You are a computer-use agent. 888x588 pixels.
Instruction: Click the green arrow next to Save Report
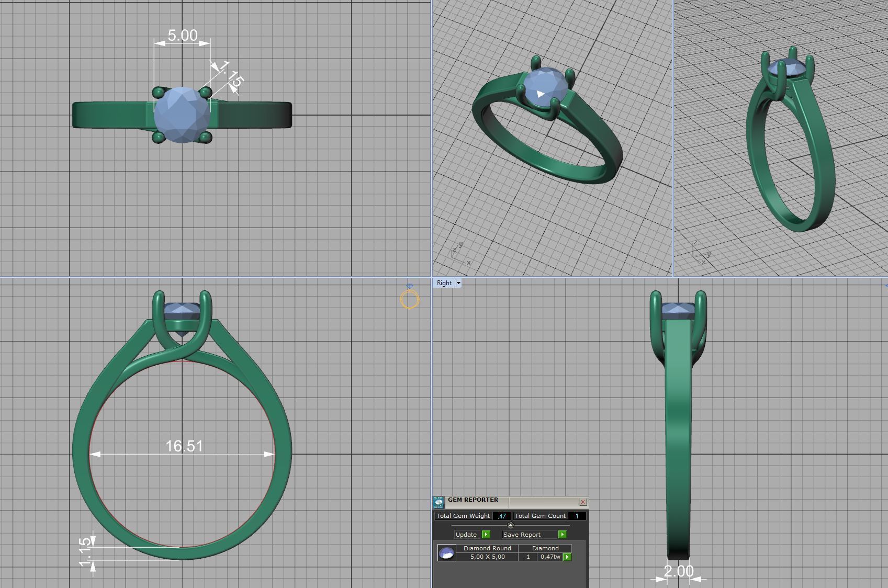click(x=562, y=534)
